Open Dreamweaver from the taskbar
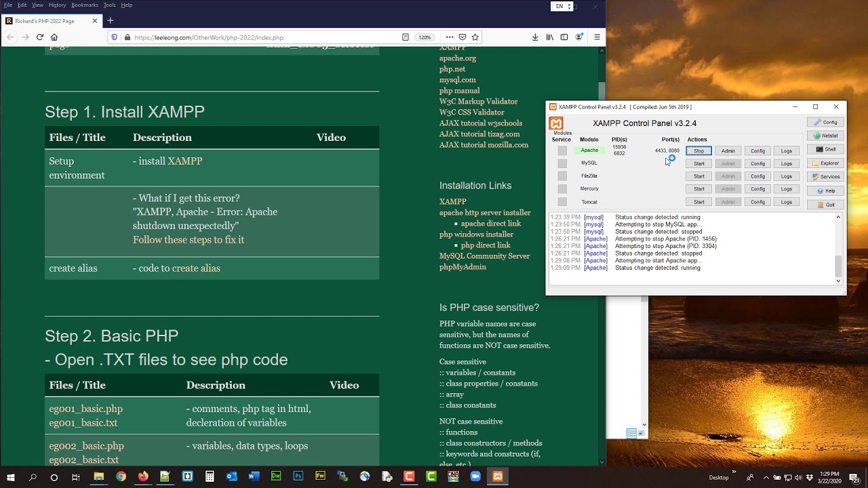 point(276,476)
